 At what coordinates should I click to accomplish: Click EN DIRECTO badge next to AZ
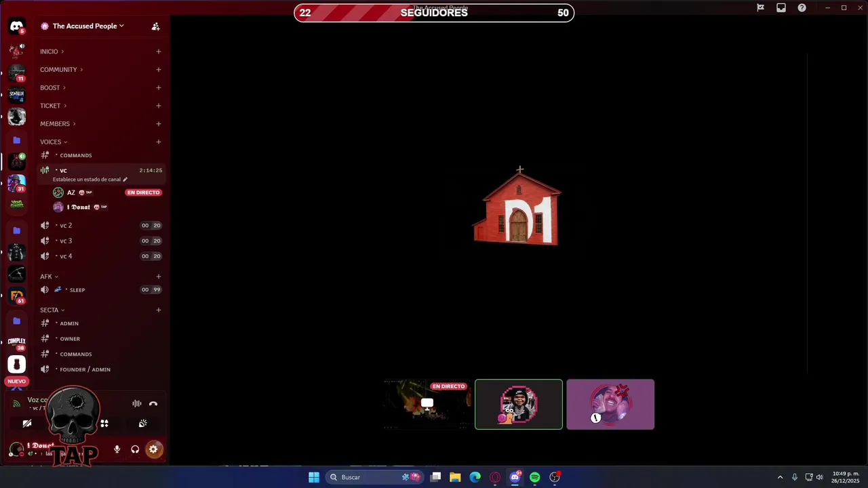point(143,192)
